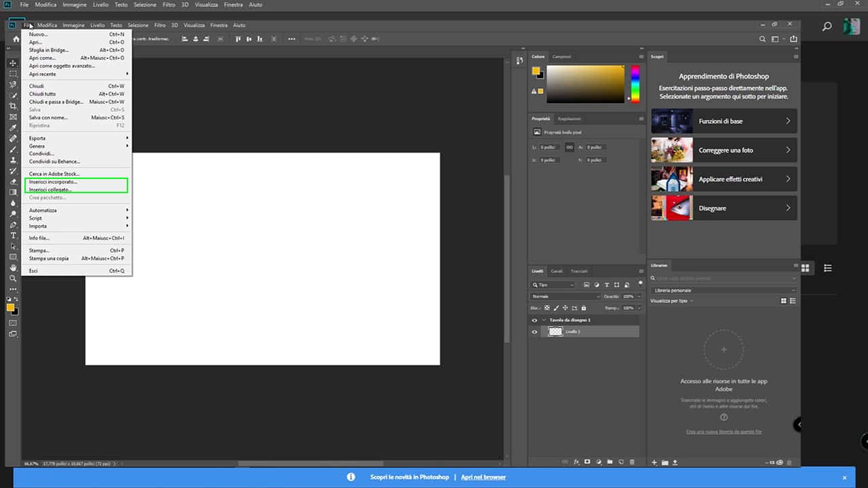Open the layer filter Tipo dropdown
The width and height of the screenshot is (868, 488).
[x=553, y=285]
